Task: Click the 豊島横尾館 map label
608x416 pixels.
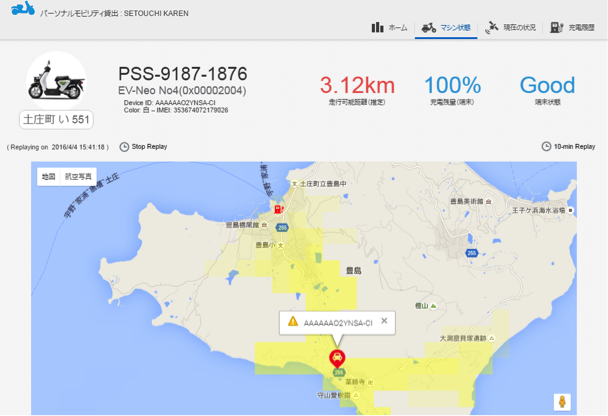Action: 242,224
